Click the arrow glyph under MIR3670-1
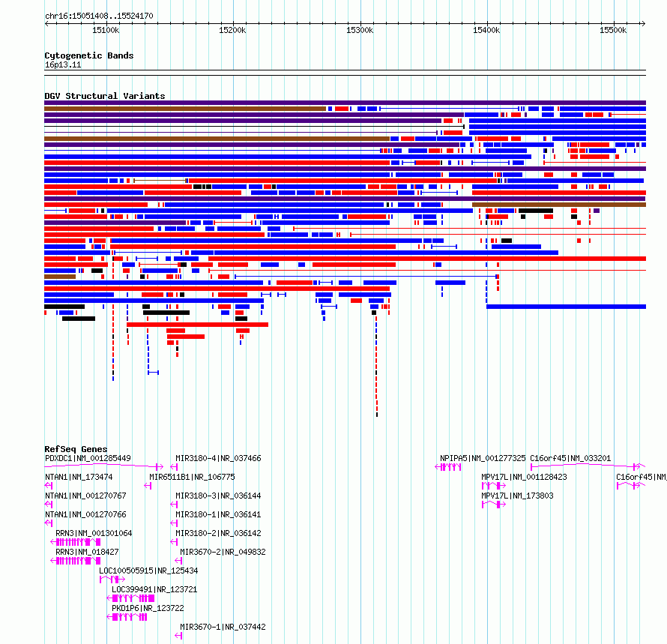Image resolution: width=667 pixels, height=644 pixels. pos(178,636)
